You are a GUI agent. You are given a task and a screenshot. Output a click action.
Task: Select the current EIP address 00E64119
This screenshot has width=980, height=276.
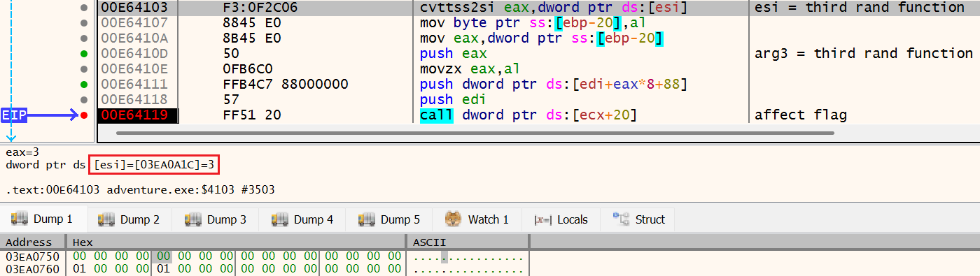(134, 115)
